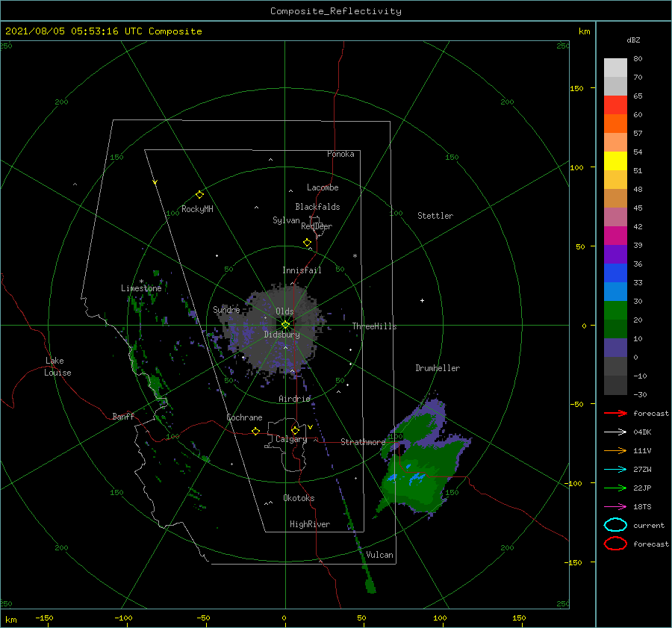Image resolution: width=672 pixels, height=628 pixels.
Task: Click the yellow diamond marker above Calgary
Action: [295, 430]
